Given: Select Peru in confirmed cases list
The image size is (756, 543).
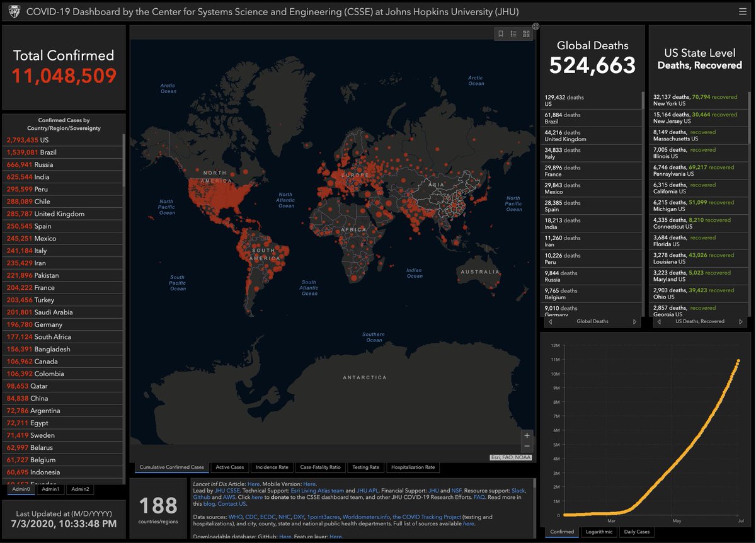Looking at the screenshot, I should [x=63, y=189].
